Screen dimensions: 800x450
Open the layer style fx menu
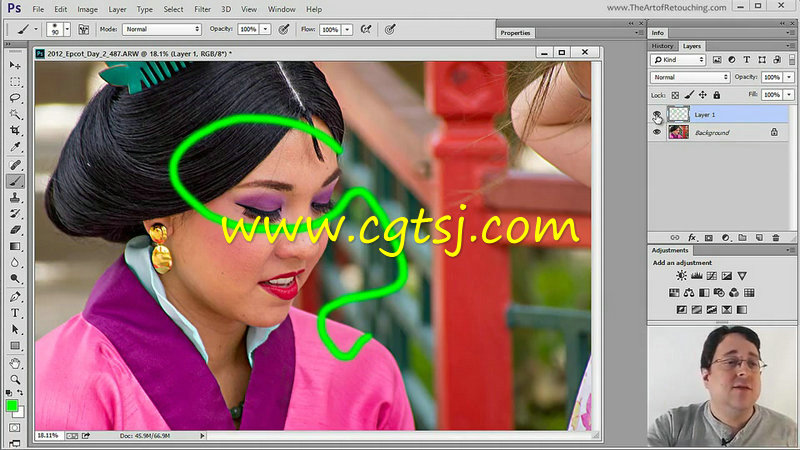(692, 238)
